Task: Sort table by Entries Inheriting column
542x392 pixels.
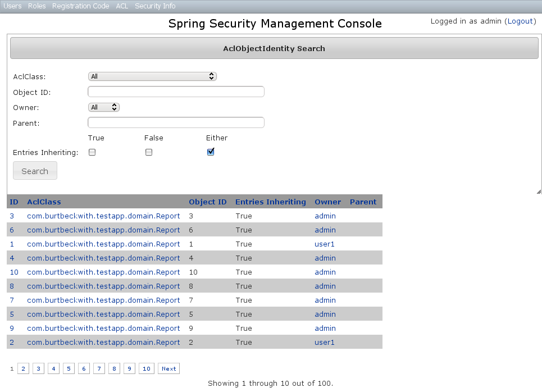Action: (x=270, y=202)
